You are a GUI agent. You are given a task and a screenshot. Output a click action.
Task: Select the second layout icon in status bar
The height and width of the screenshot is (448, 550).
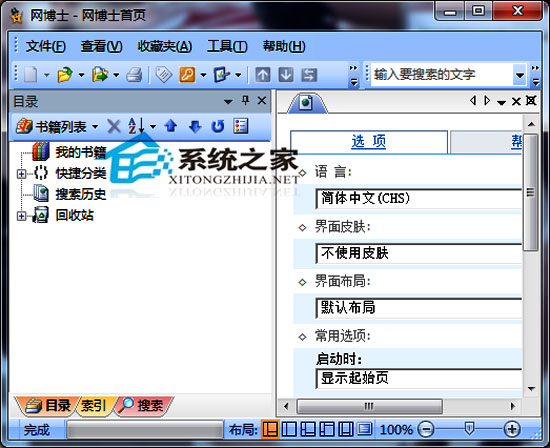pos(289,429)
